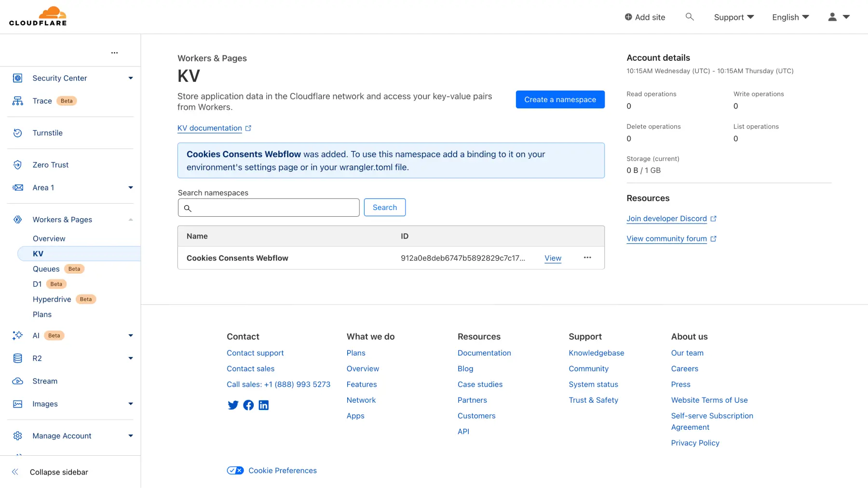Open search with magnifier icon in header
Image resolution: width=868 pixels, height=488 pixels.
[690, 17]
